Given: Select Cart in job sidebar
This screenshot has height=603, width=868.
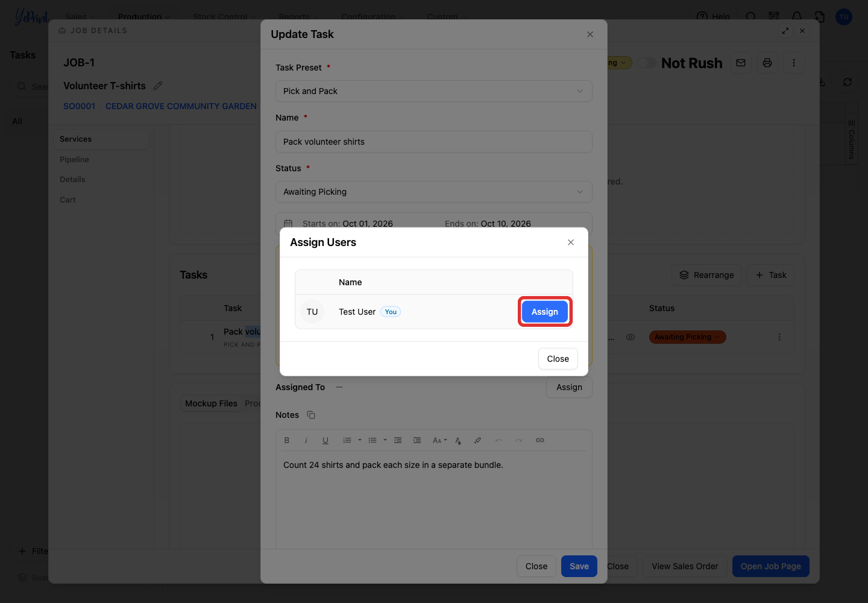Looking at the screenshot, I should (x=68, y=200).
